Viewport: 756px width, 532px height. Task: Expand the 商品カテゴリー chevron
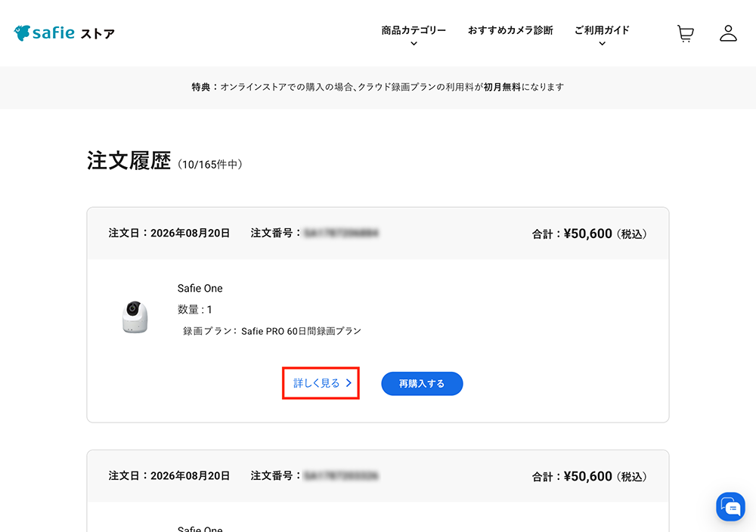pos(414,44)
